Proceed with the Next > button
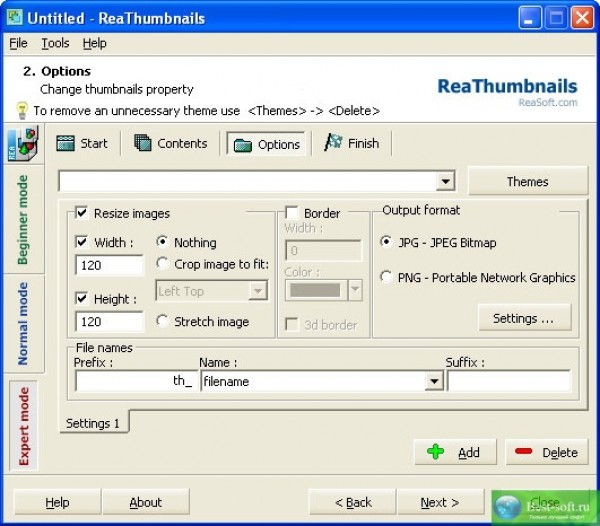This screenshot has width=600, height=526. click(440, 502)
